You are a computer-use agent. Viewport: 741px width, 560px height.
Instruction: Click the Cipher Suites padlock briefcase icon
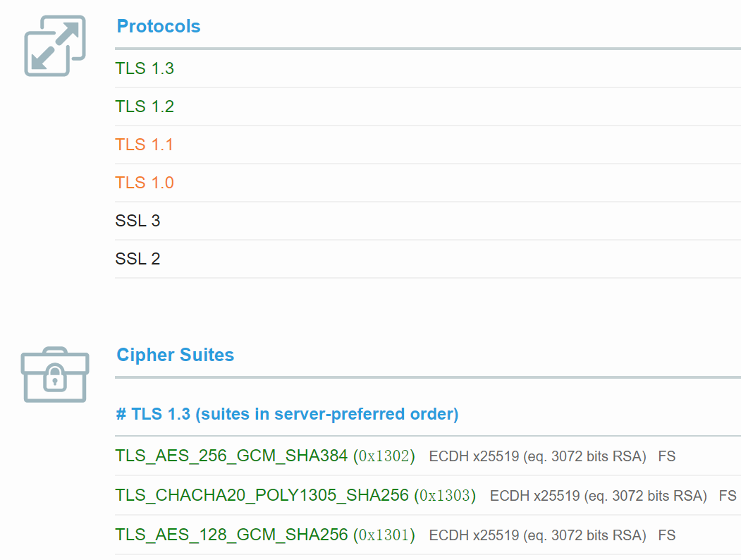click(x=55, y=375)
